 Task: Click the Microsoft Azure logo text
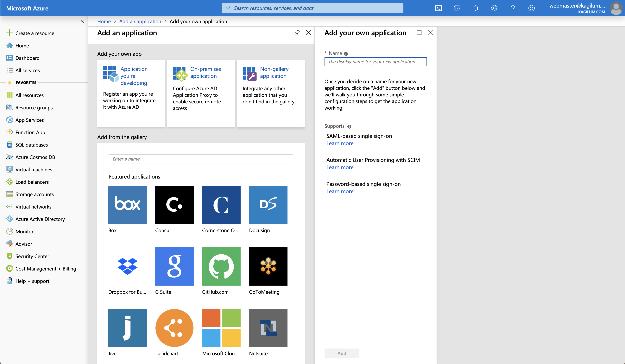pos(27,8)
